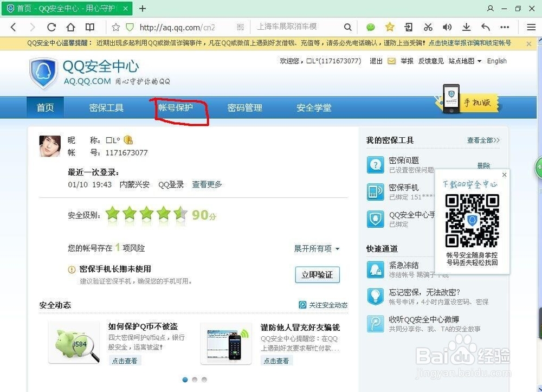Click the 密保问题 question mark icon

tap(376, 165)
